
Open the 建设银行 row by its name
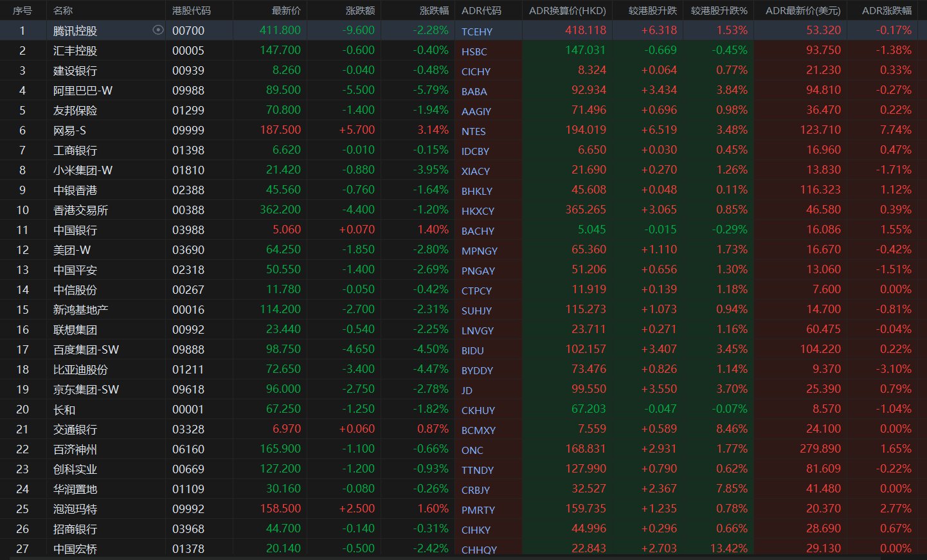tap(75, 71)
